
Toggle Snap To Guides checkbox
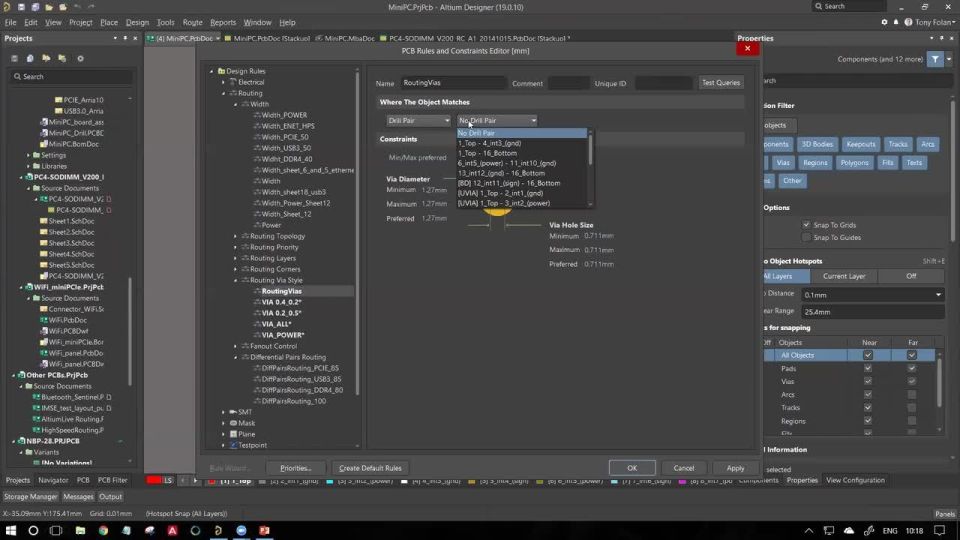[806, 238]
